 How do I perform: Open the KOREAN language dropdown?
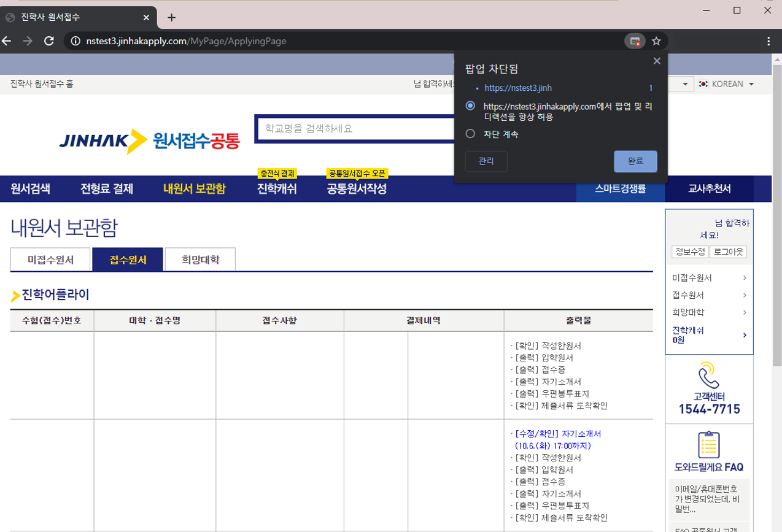(x=727, y=83)
